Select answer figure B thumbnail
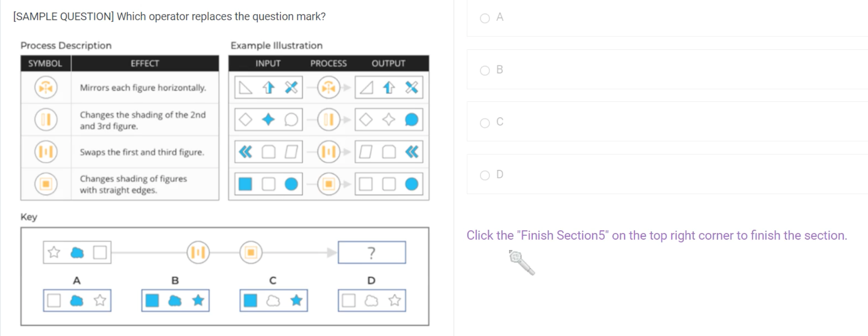Viewport: 868px width, 336px height. [175, 300]
